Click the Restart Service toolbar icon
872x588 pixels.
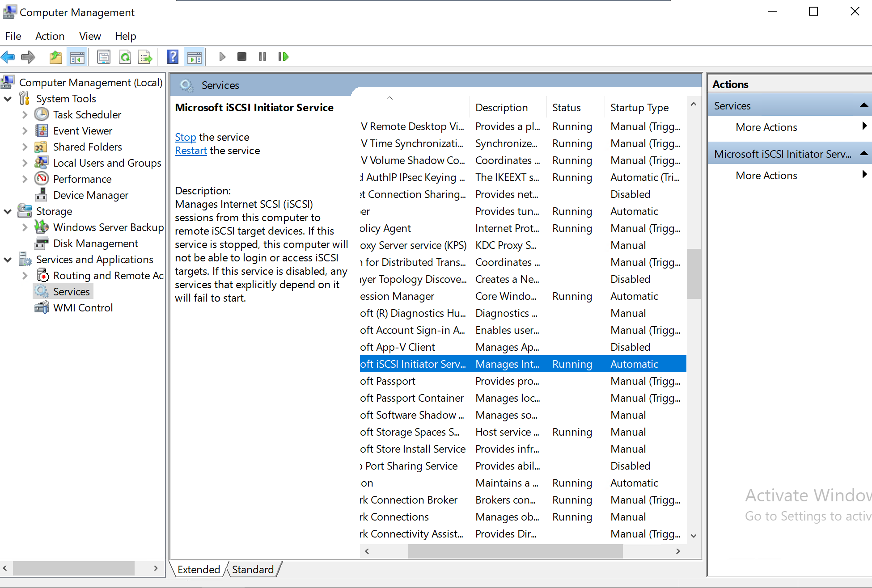(x=284, y=57)
